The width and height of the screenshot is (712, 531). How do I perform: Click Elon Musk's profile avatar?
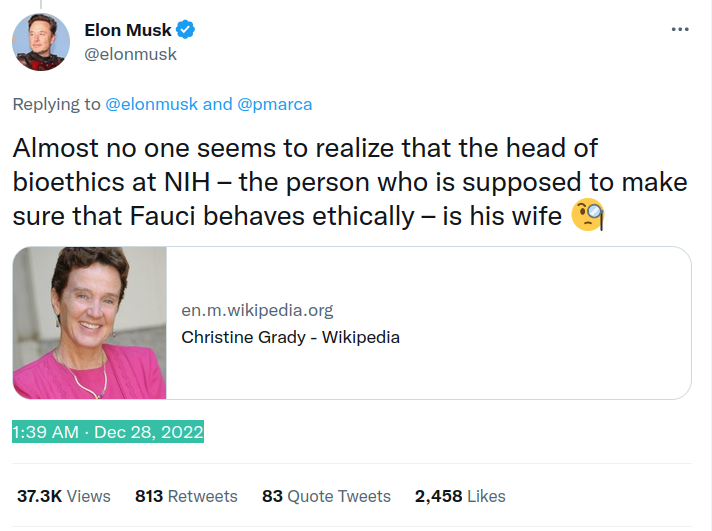pyautogui.click(x=41, y=42)
